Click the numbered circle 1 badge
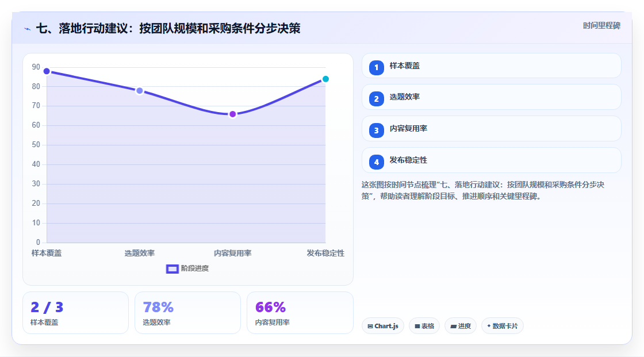Screen dimensions: 644x357 tap(376, 67)
